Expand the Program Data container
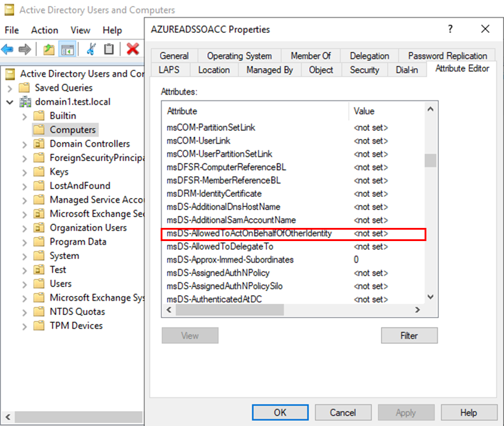504x426 pixels. click(x=24, y=242)
